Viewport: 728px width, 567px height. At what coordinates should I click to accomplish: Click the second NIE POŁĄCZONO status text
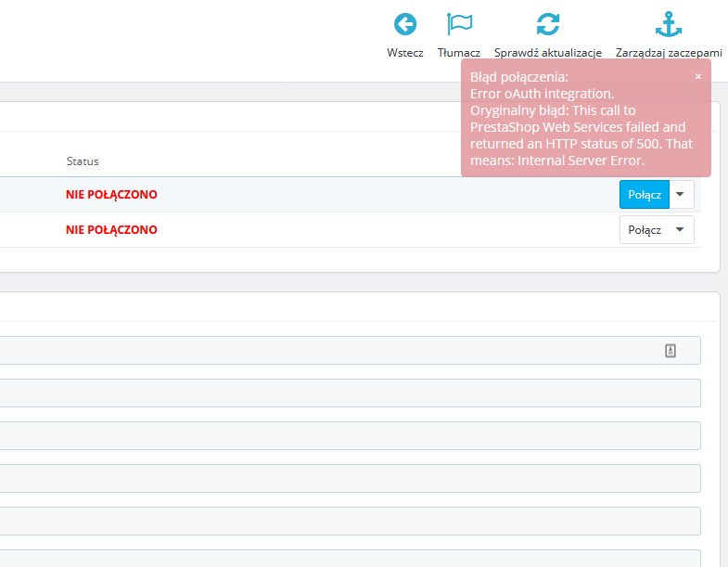coord(111,229)
